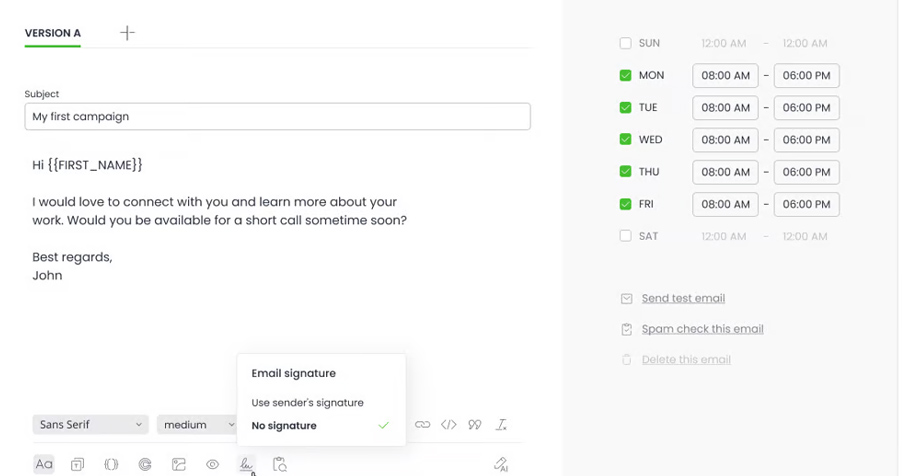The height and width of the screenshot is (476, 902).
Task: Click the insert image icon
Action: (x=179, y=464)
